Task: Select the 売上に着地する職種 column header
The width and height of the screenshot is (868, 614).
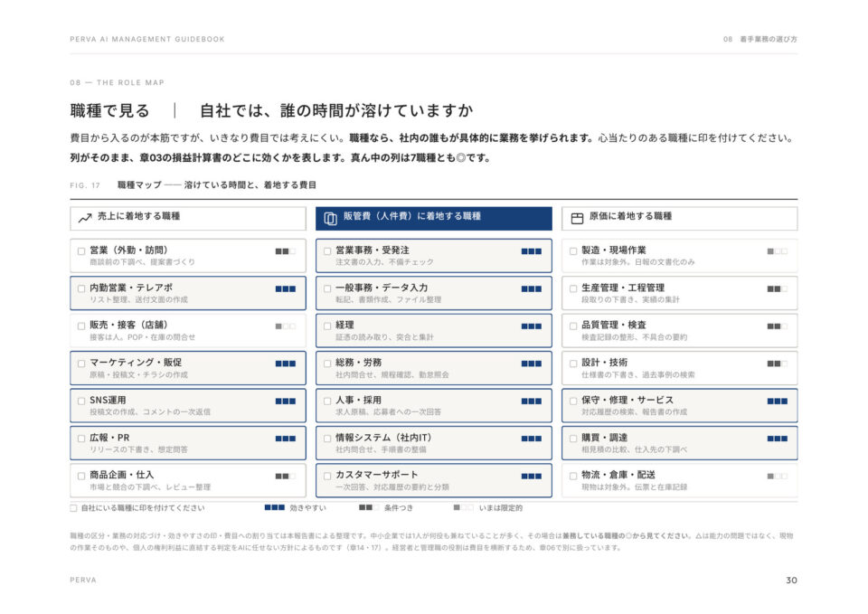Action: click(188, 218)
